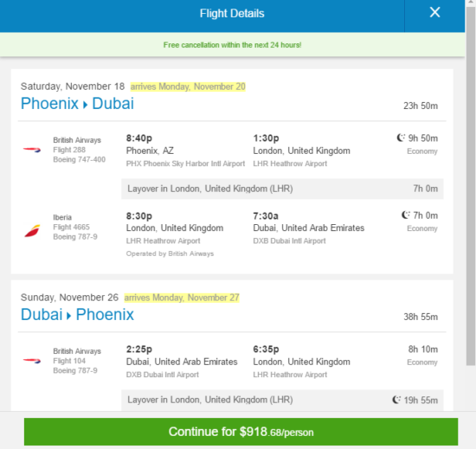Click the Flight Details header title
476x449 pixels.
232,13
